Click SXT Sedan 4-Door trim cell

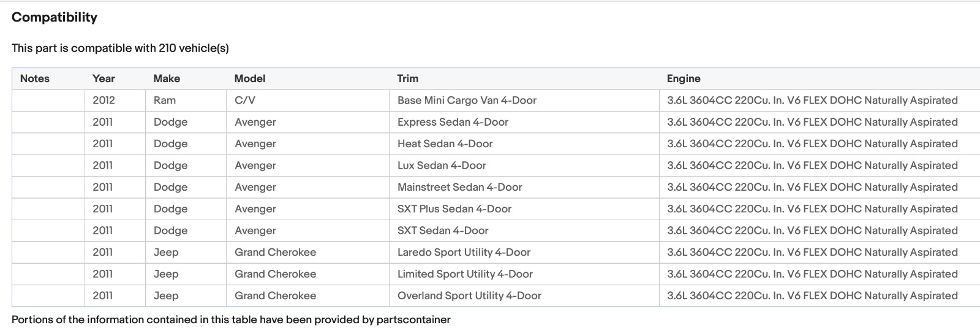pyautogui.click(x=524, y=231)
